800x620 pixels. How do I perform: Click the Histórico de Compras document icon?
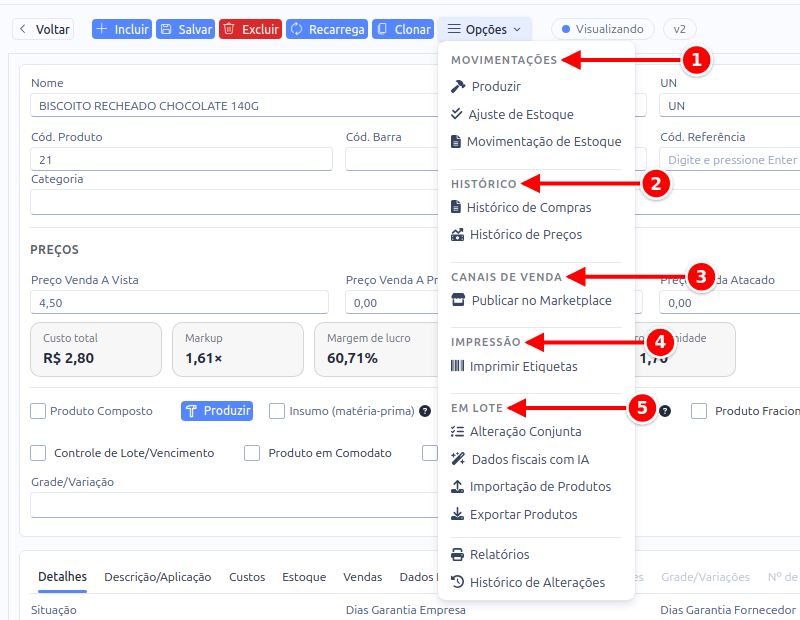coord(456,207)
